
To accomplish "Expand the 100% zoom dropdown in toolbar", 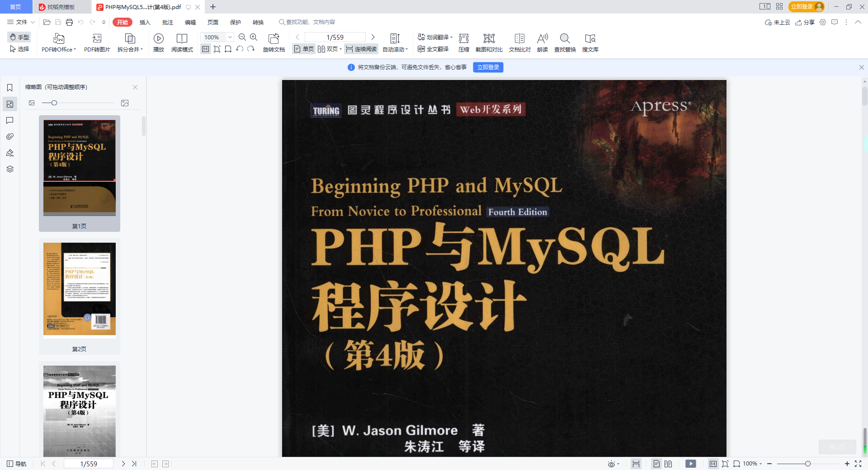I will pos(230,38).
